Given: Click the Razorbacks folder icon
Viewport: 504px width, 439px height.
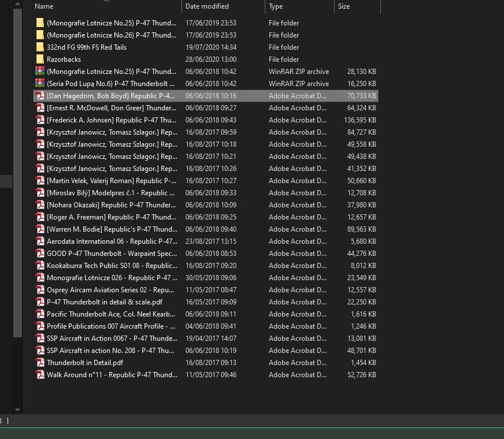Looking at the screenshot, I should [x=40, y=59].
